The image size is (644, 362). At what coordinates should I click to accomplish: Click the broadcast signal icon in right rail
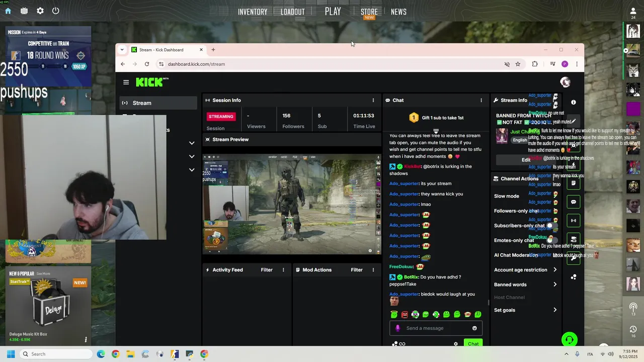tap(574, 220)
